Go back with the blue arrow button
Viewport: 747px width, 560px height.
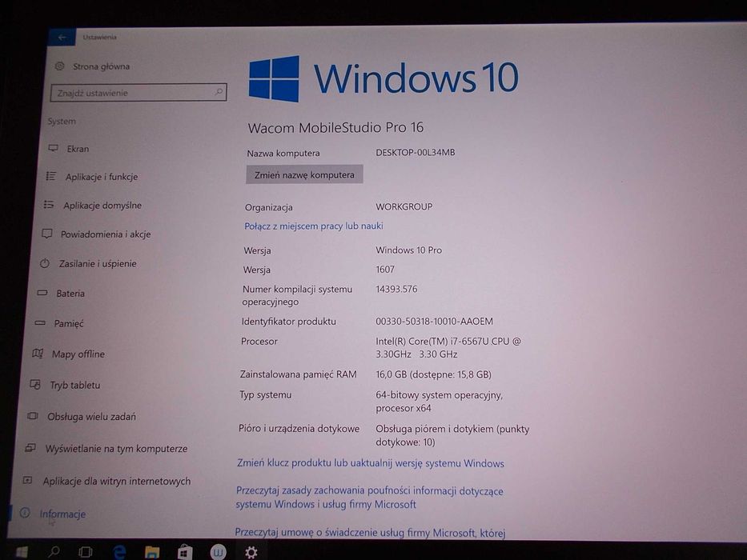point(62,37)
